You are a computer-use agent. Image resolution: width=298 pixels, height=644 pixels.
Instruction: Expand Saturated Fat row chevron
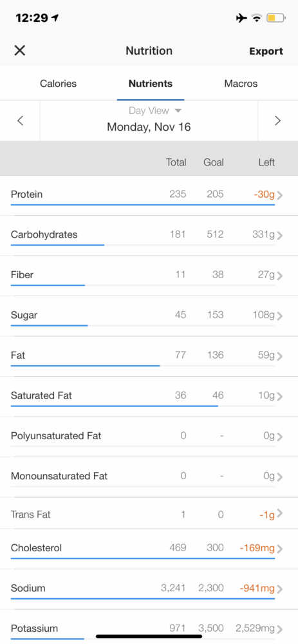coord(280,397)
